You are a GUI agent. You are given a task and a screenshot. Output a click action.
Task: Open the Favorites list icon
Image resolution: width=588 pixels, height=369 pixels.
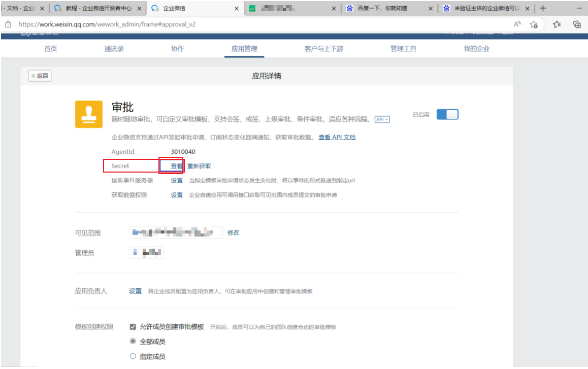tap(557, 24)
